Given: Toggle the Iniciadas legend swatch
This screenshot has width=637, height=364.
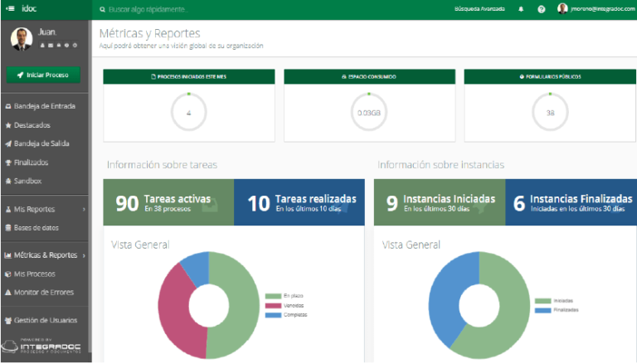Looking at the screenshot, I should tap(542, 301).
